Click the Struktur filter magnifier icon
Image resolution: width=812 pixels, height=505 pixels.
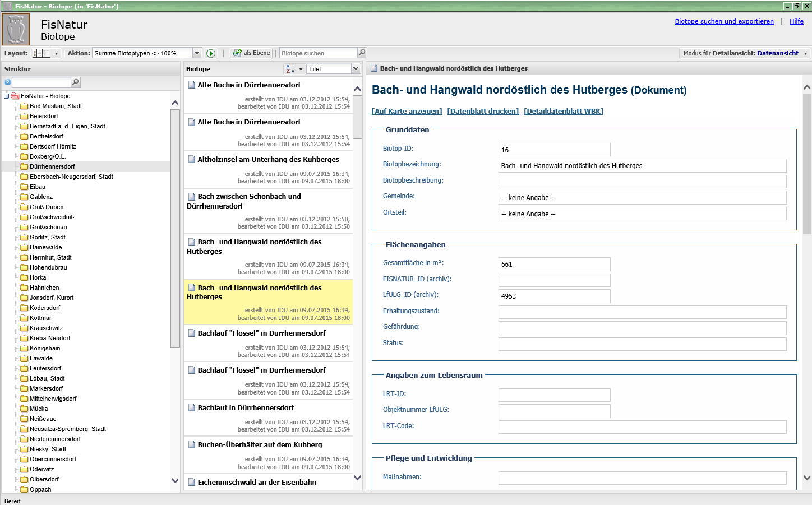pos(76,82)
